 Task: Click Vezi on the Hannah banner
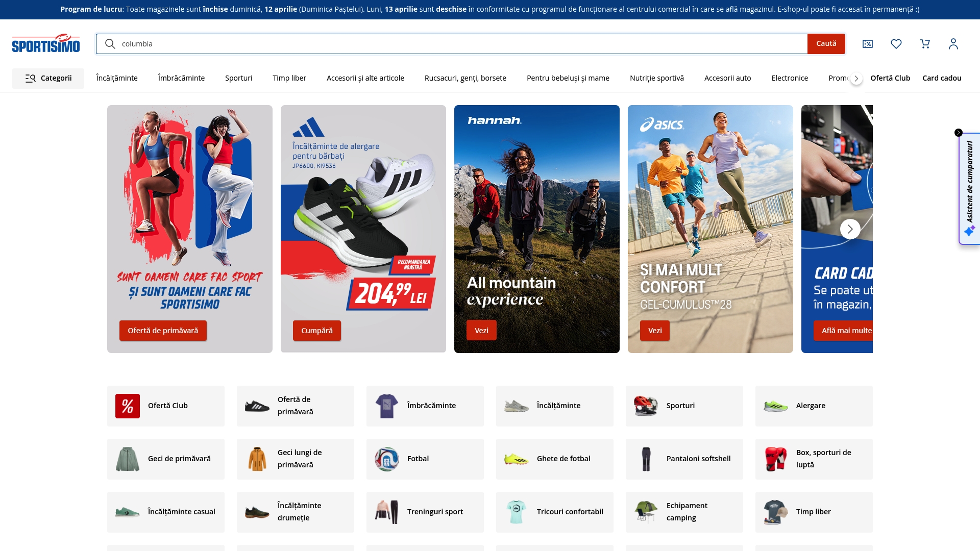pyautogui.click(x=481, y=331)
